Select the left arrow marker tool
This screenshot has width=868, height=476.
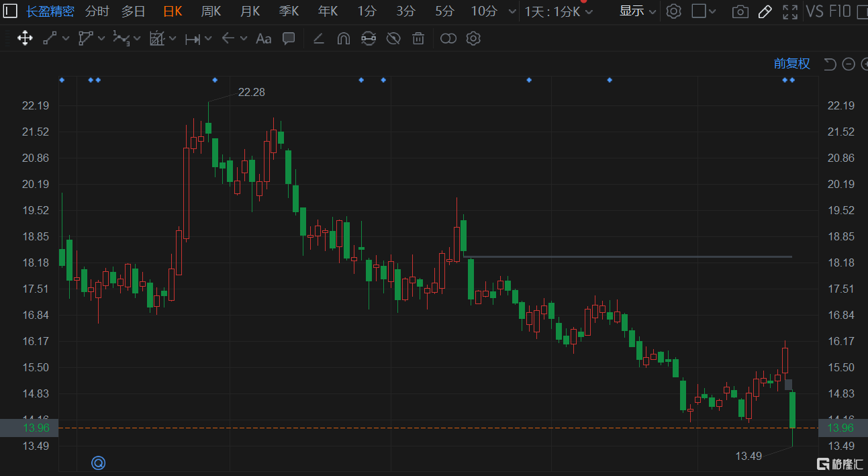(x=228, y=38)
